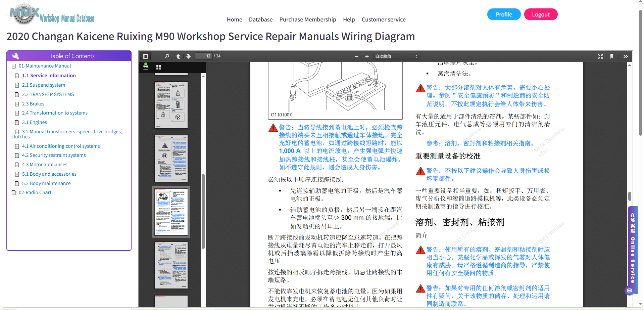This screenshot has height=310, width=644.
Task: Open 01-Maintenance Manual in contents
Action: [45, 66]
